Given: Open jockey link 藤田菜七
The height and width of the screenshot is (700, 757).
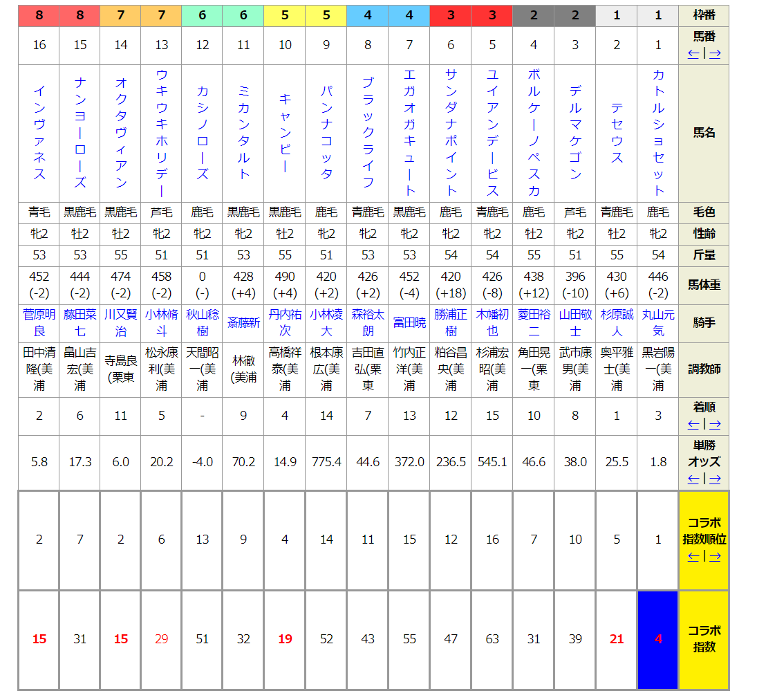Looking at the screenshot, I should [x=80, y=323].
